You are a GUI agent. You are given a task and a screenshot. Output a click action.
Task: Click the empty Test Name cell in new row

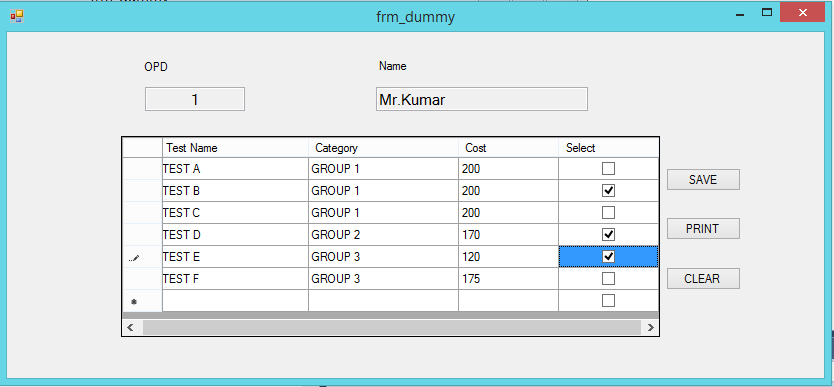[236, 301]
